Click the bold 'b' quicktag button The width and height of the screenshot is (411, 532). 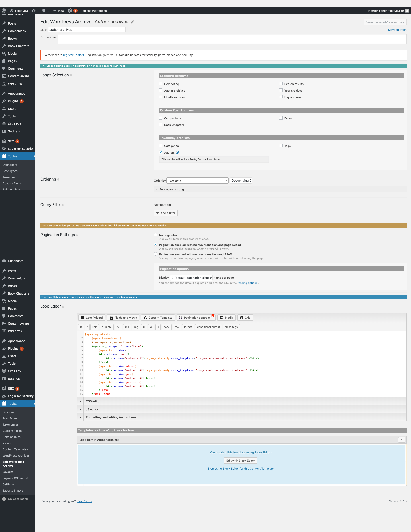click(x=81, y=327)
